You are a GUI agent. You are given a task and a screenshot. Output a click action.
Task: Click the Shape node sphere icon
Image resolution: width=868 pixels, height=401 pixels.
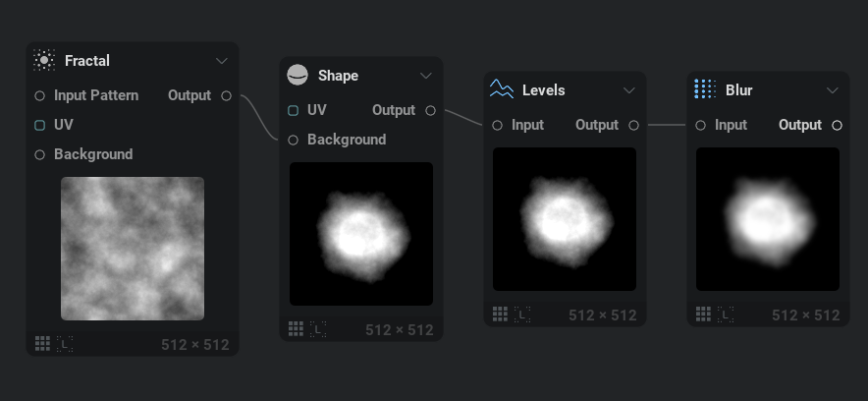pos(297,76)
